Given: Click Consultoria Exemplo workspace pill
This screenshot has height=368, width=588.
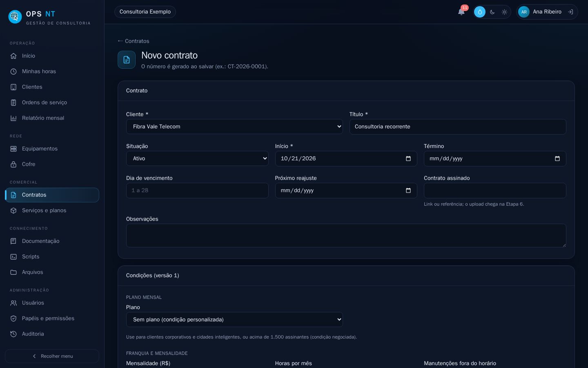Looking at the screenshot, I should click(x=145, y=12).
